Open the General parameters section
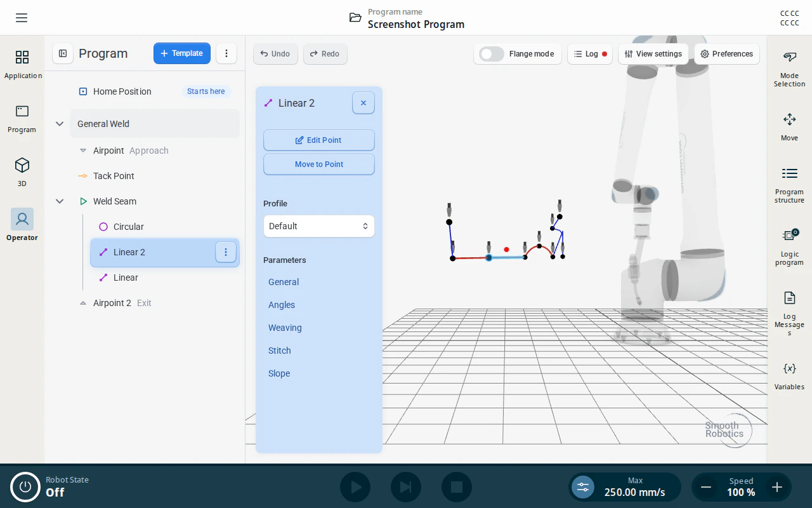The width and height of the screenshot is (812, 508). pyautogui.click(x=284, y=282)
